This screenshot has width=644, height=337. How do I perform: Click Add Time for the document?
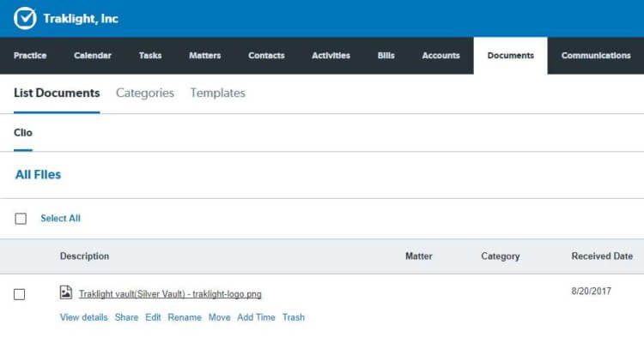256,317
